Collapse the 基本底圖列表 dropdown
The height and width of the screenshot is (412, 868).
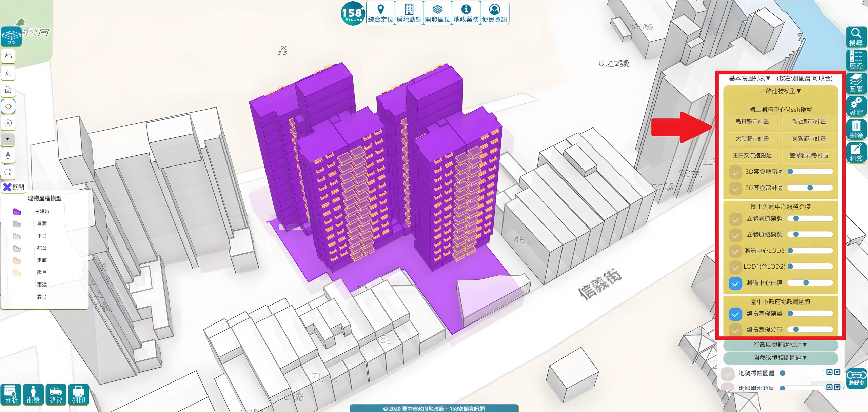[x=750, y=78]
